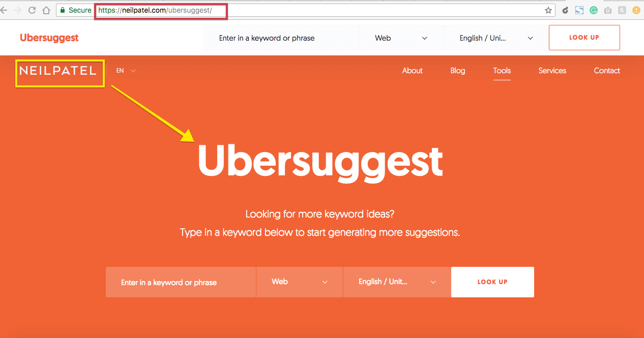644x338 pixels.
Task: Open the main English / United language dropdown
Action: pos(397,282)
